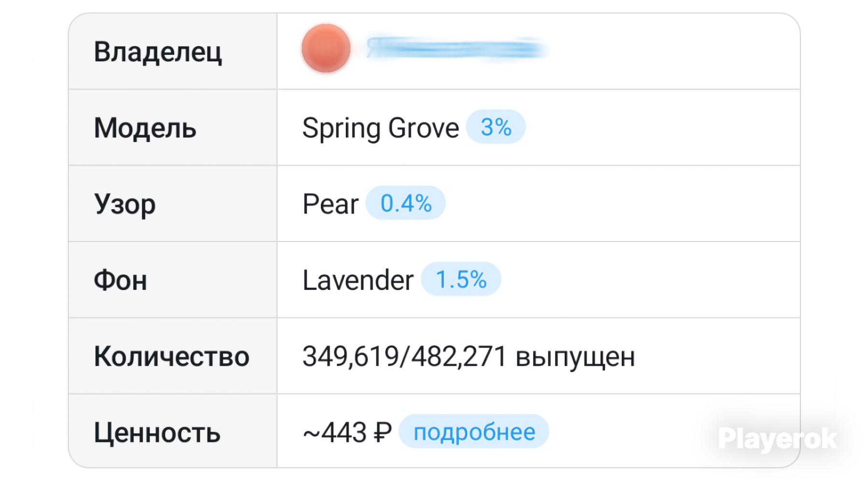The image size is (868, 483).
Task: Click the Количество row label
Action: pyautogui.click(x=171, y=356)
